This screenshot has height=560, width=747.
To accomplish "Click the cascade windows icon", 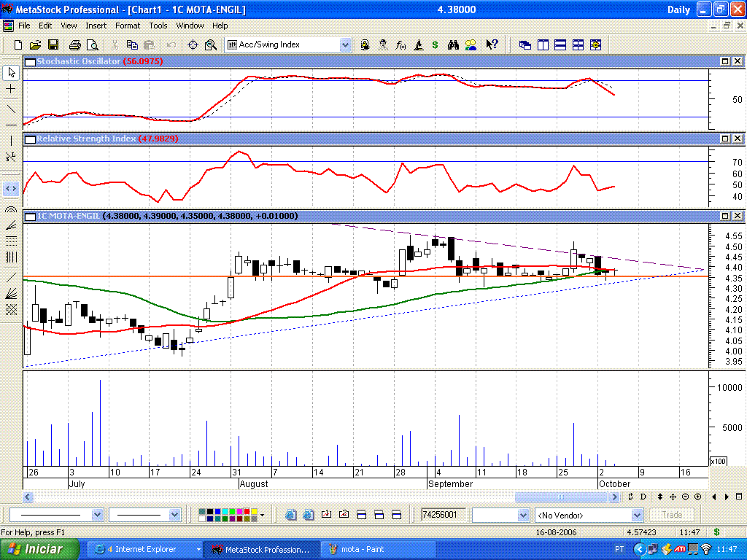I will click(525, 44).
